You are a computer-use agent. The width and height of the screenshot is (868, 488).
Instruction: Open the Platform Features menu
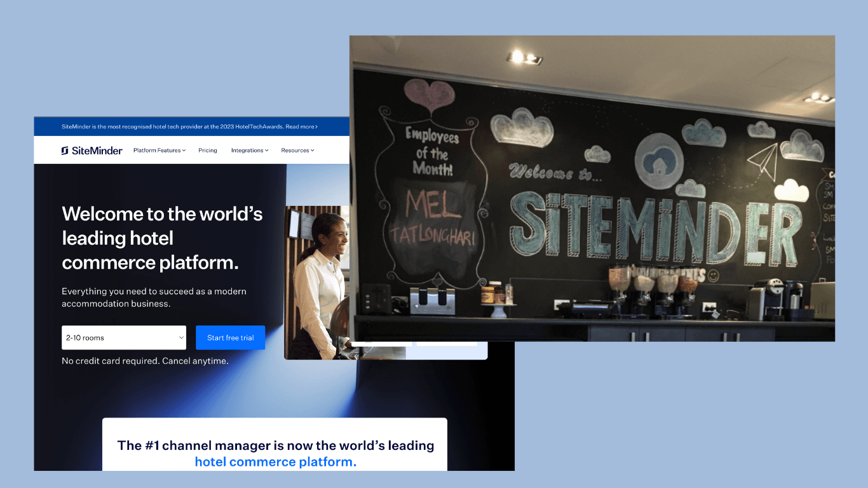coord(159,151)
